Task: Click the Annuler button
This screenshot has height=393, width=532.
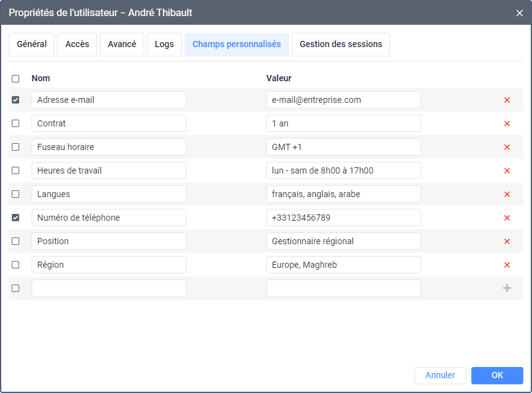Action: pos(440,376)
